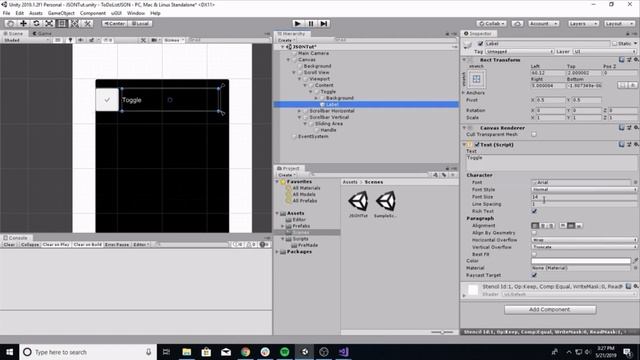Select the Scale tool in toolbar
640x360 pixels.
point(49,23)
